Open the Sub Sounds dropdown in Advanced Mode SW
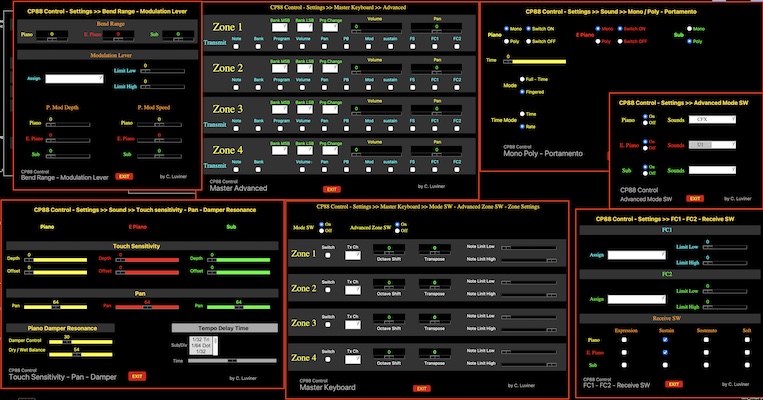 [712, 170]
